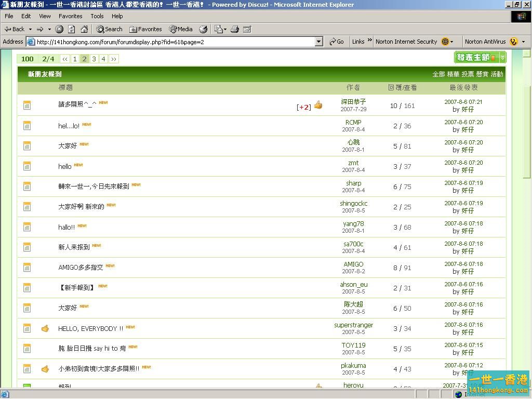Click the Print toolbar icon
Image resolution: width=532 pixels, height=399 pixels.
click(x=234, y=29)
